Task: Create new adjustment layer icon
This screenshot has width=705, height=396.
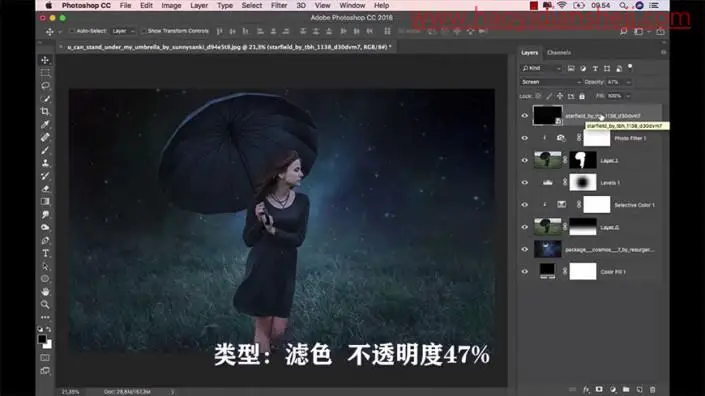Action: (612, 389)
